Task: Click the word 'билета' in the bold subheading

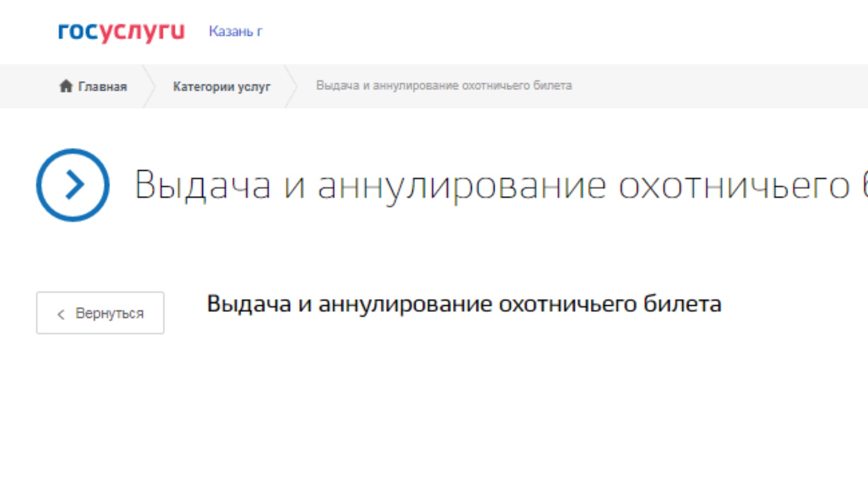Action: click(x=682, y=304)
